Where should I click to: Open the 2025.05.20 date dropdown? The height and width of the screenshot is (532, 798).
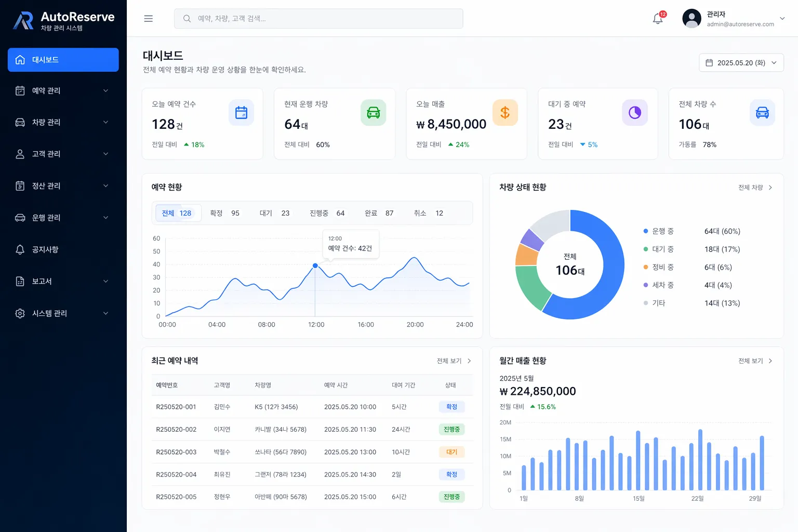coord(741,63)
